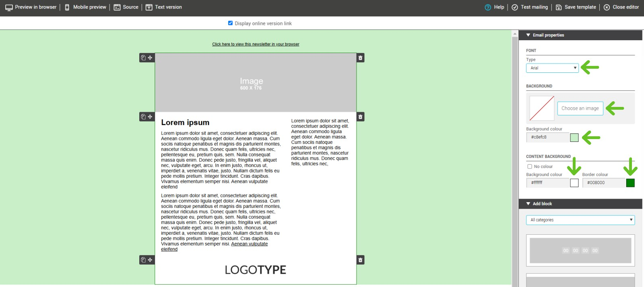
Task: Click Choose an image button
Action: [x=580, y=108]
